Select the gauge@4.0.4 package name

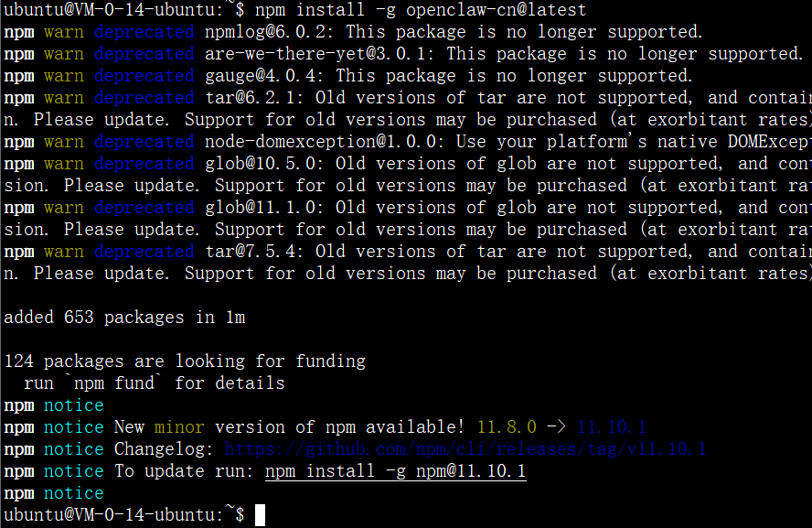[260, 76]
